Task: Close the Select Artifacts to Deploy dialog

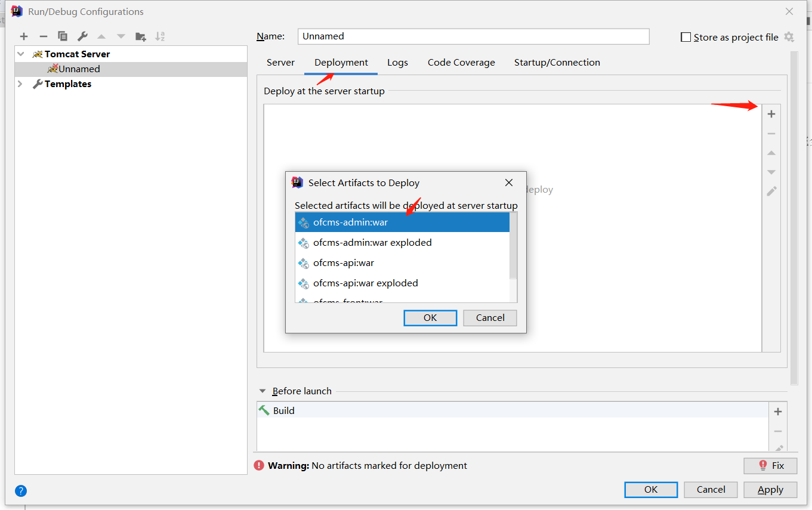Action: click(x=509, y=183)
